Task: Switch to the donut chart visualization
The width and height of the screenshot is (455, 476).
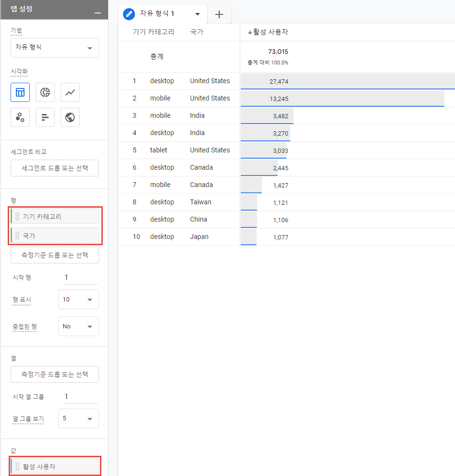Action: [x=45, y=92]
